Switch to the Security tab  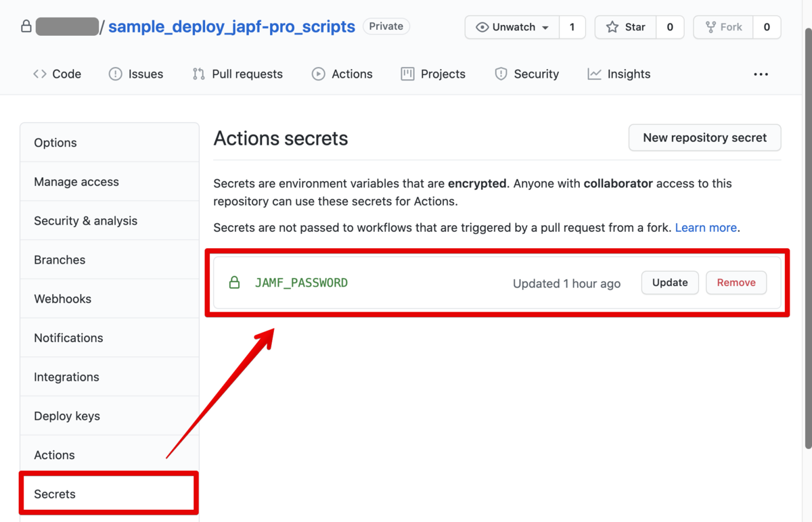point(526,74)
